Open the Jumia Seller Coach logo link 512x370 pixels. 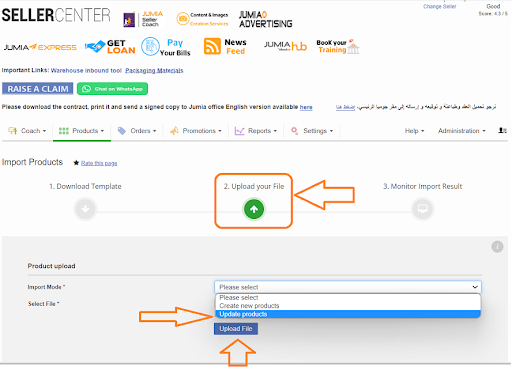tap(144, 19)
